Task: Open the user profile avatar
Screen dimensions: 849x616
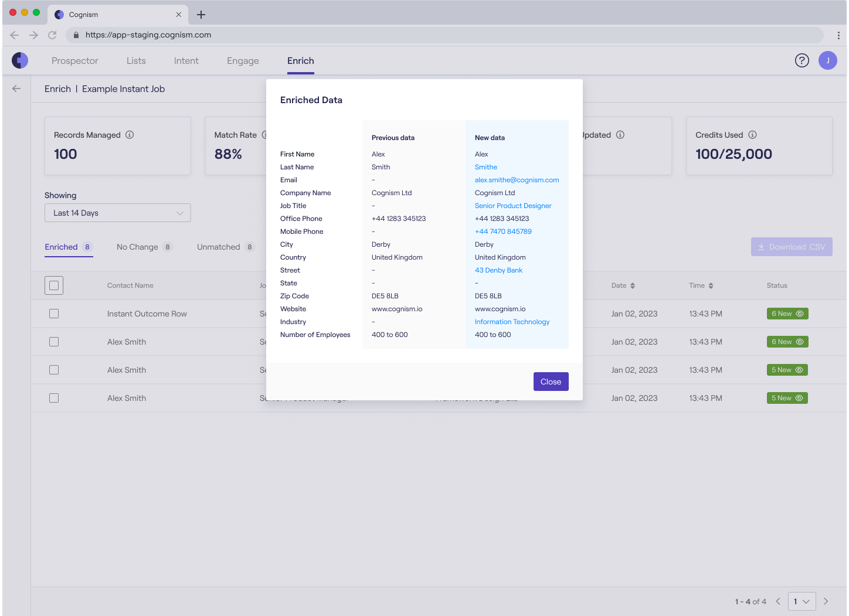Action: point(827,60)
